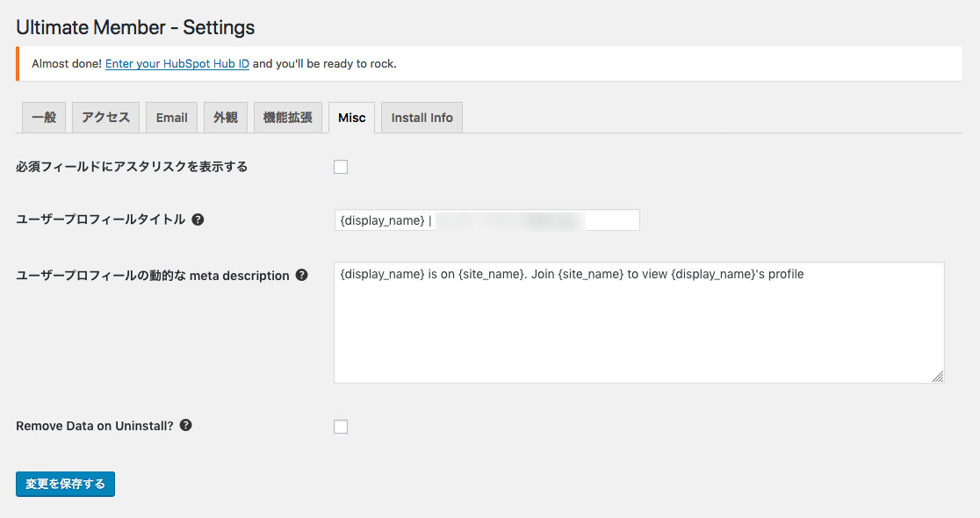Click help icon next to meta description label
Screen dimensions: 980x518
pyautogui.click(x=301, y=275)
